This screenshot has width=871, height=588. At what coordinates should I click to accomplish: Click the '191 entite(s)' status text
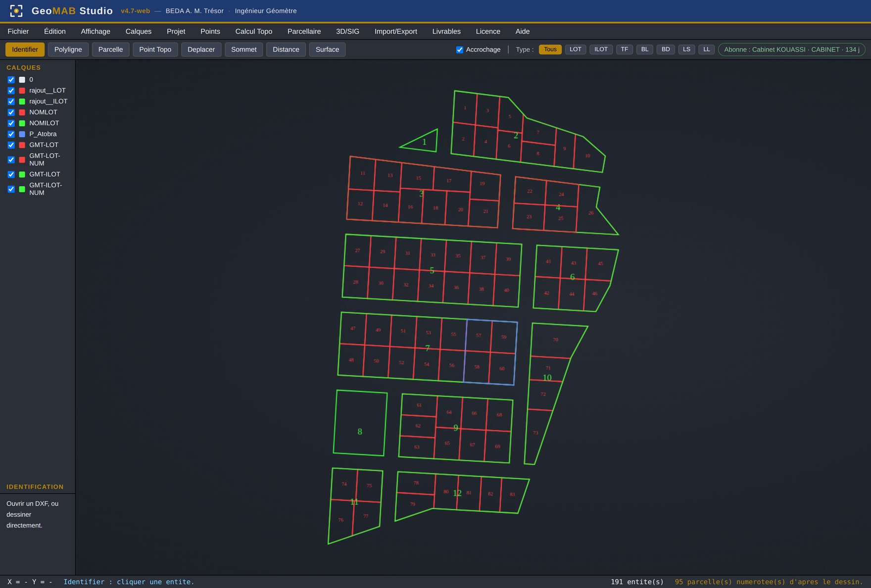click(x=637, y=582)
